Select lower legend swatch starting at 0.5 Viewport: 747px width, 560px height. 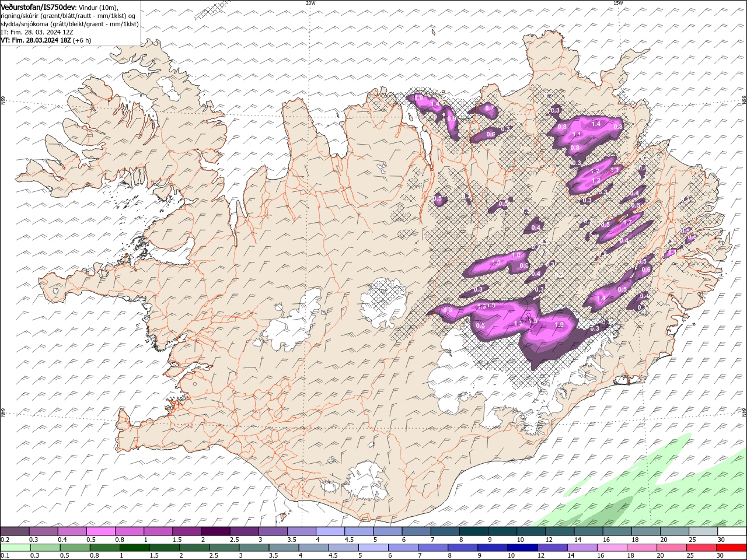[x=75, y=548]
